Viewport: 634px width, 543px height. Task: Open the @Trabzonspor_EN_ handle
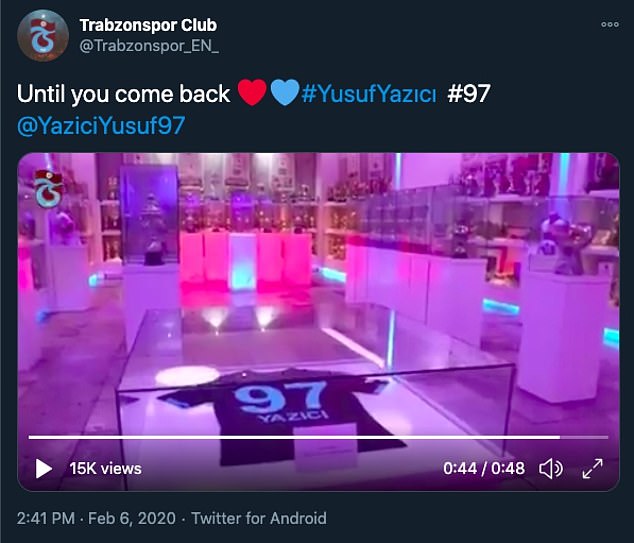[x=149, y=46]
